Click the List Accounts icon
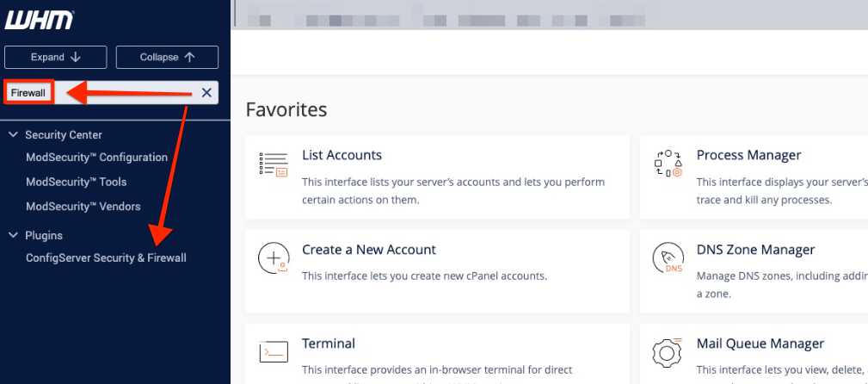This screenshot has height=384, width=868. pos(273,164)
